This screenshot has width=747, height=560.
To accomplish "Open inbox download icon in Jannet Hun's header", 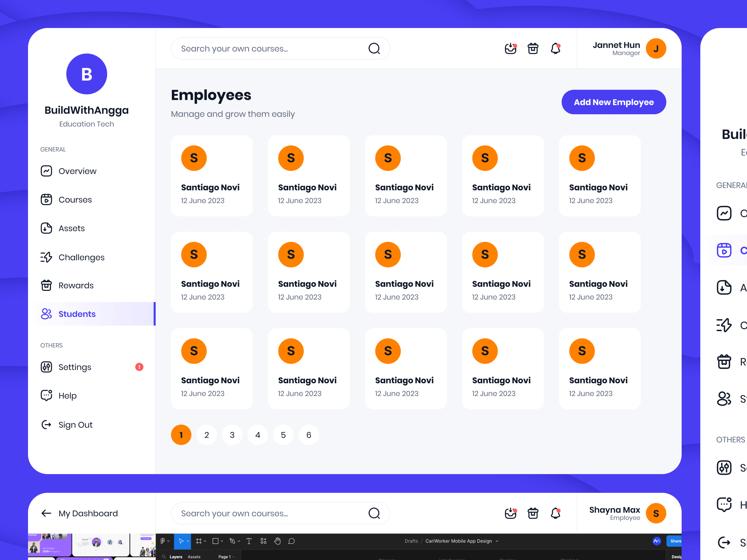I will 511,49.
